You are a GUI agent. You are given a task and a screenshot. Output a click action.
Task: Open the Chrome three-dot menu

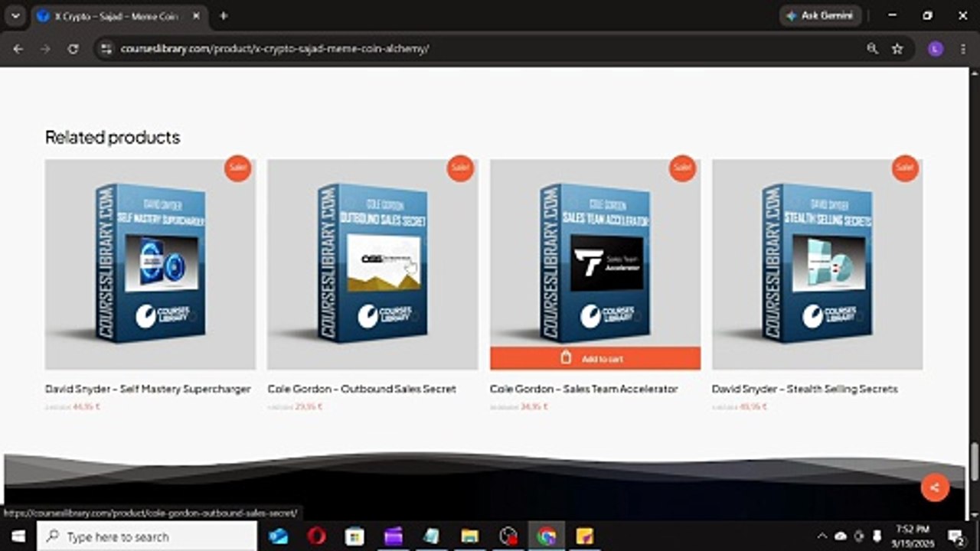962,48
